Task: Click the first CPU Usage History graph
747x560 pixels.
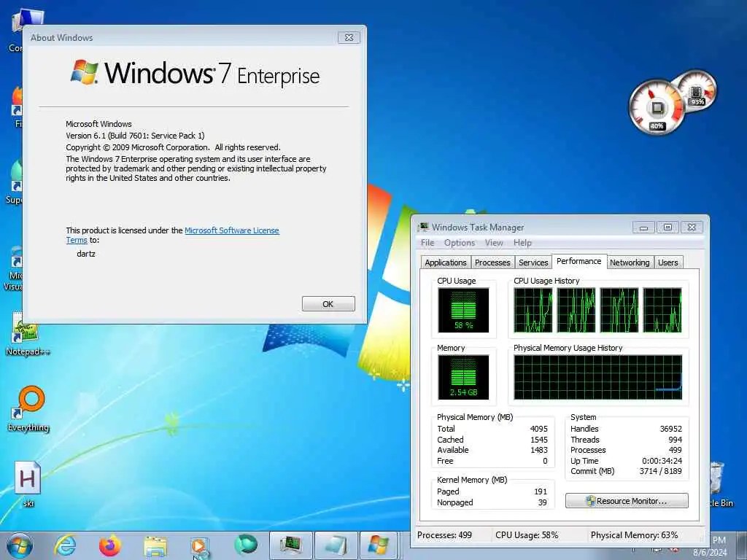Action: [533, 310]
